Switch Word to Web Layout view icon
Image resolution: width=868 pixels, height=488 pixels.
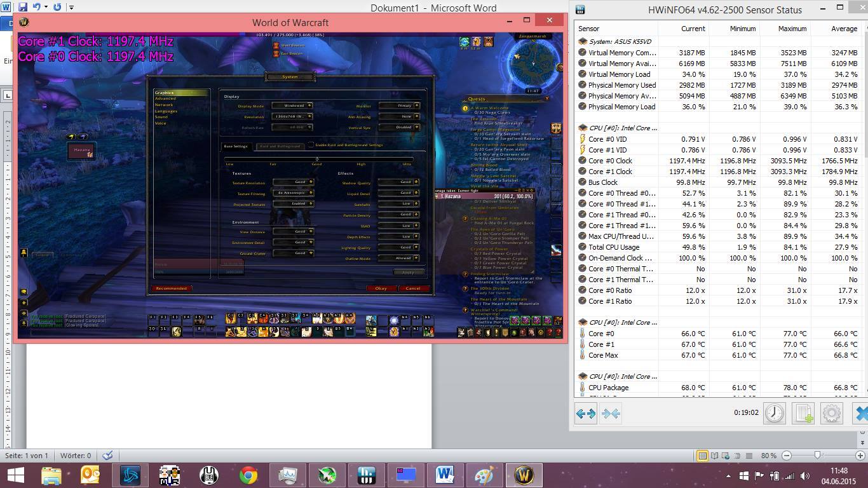click(x=726, y=456)
